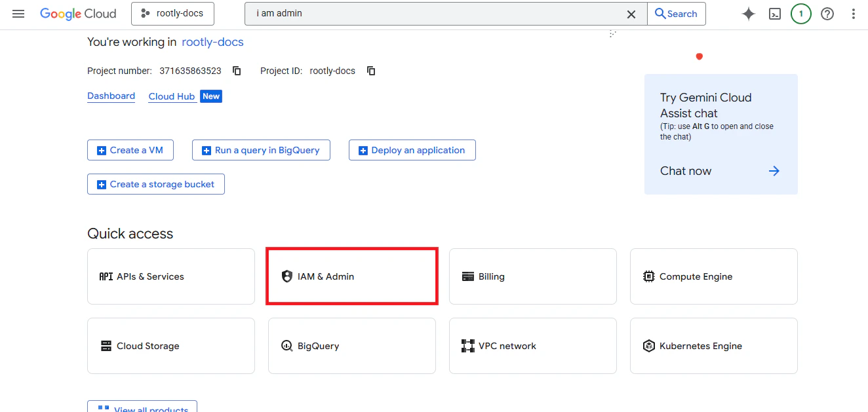Copy the Project ID rootly-docs
This screenshot has width=868, height=412.
[370, 71]
